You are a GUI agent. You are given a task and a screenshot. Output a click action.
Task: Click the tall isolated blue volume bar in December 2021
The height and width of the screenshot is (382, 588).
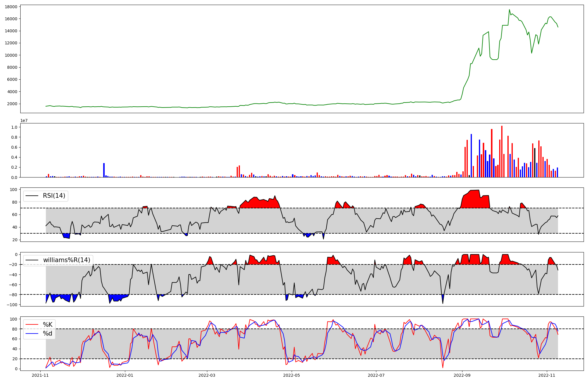[x=104, y=170]
